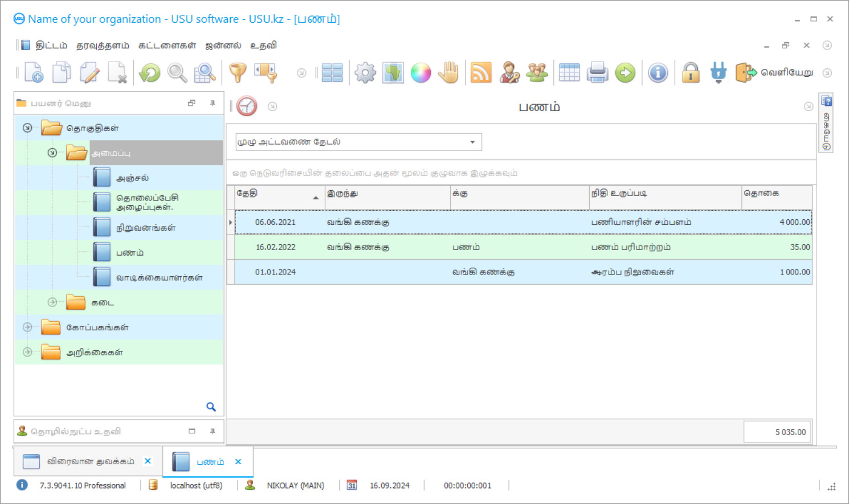Sort by தொகை column header
Image resolution: width=849 pixels, height=504 pixels.
[x=776, y=194]
